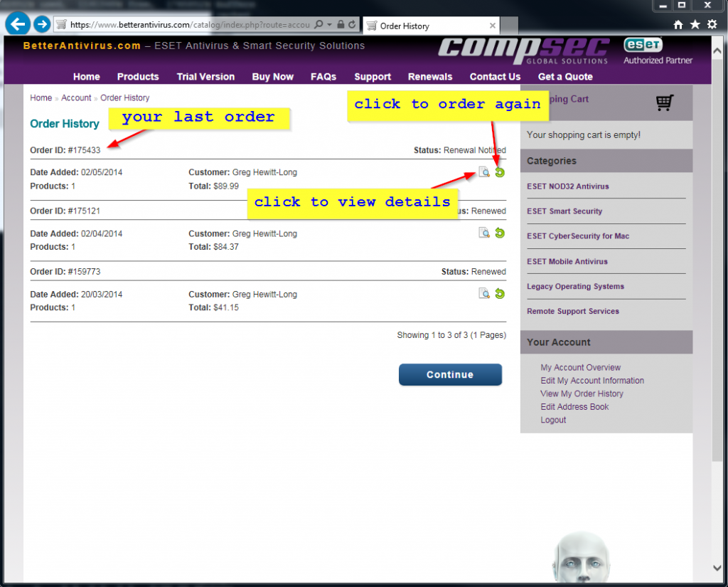Image resolution: width=728 pixels, height=587 pixels.
Task: Click the blue Continue button
Action: pyautogui.click(x=450, y=374)
